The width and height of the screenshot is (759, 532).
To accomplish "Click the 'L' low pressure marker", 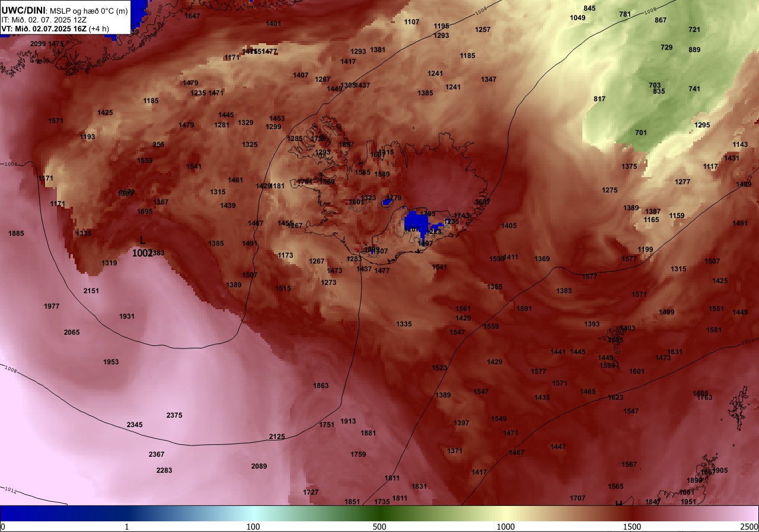I will 142,240.
